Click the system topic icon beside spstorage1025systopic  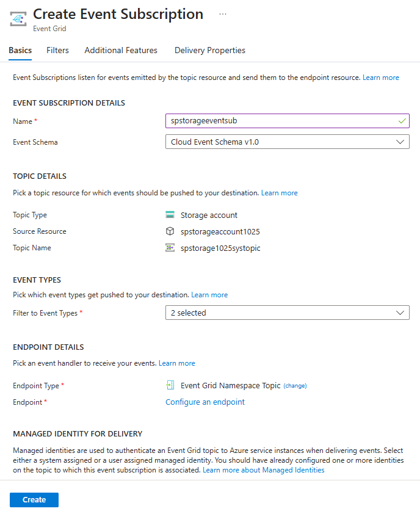(170, 248)
